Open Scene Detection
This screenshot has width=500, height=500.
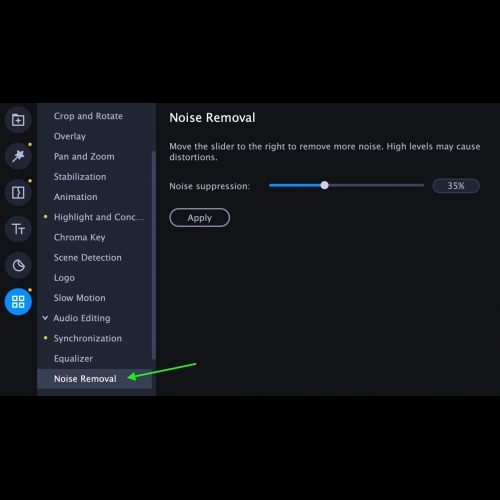point(88,258)
